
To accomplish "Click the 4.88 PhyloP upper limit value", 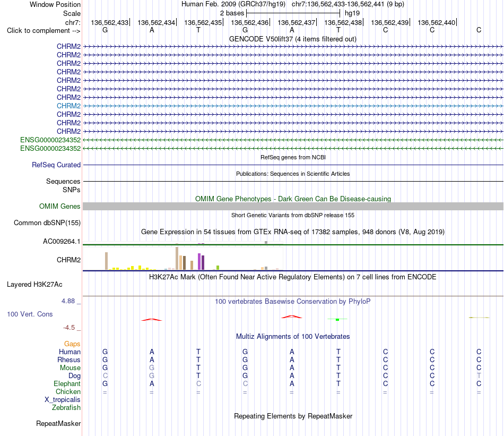I will [x=68, y=301].
